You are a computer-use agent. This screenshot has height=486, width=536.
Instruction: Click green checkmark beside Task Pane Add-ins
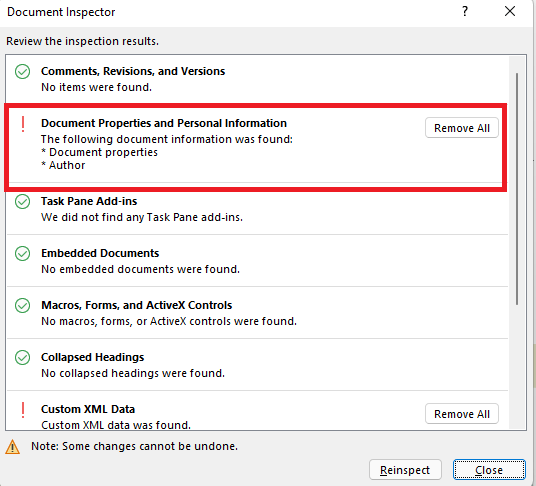(x=23, y=201)
